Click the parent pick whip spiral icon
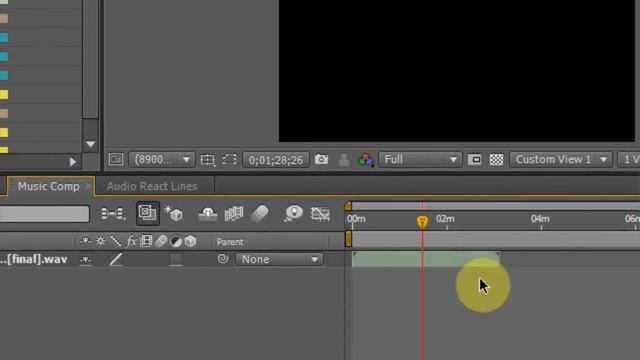The height and width of the screenshot is (360, 640). tap(223, 259)
